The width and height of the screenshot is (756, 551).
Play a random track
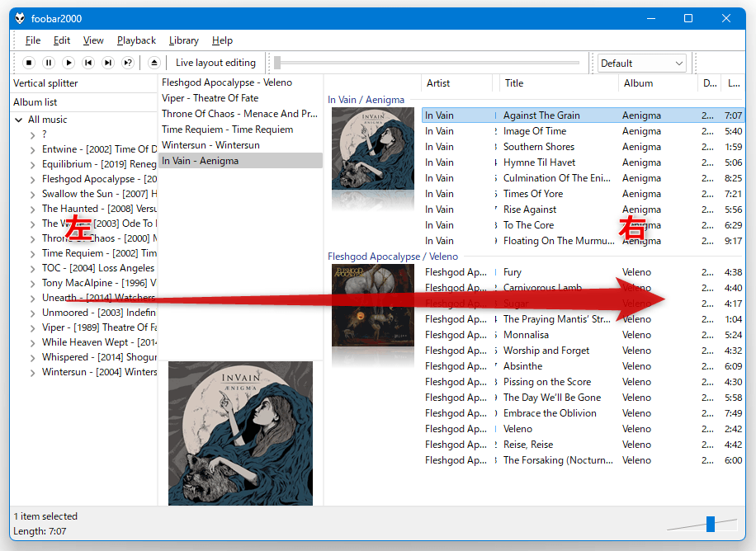pyautogui.click(x=128, y=63)
